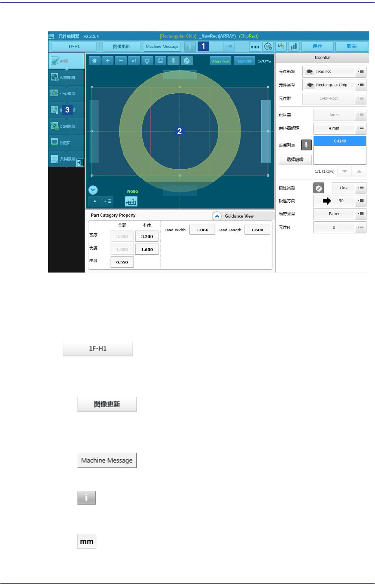Open the 元件形状 Leadless dropdown
Image resolution: width=375 pixels, height=588 pixels.
pyautogui.click(x=361, y=71)
